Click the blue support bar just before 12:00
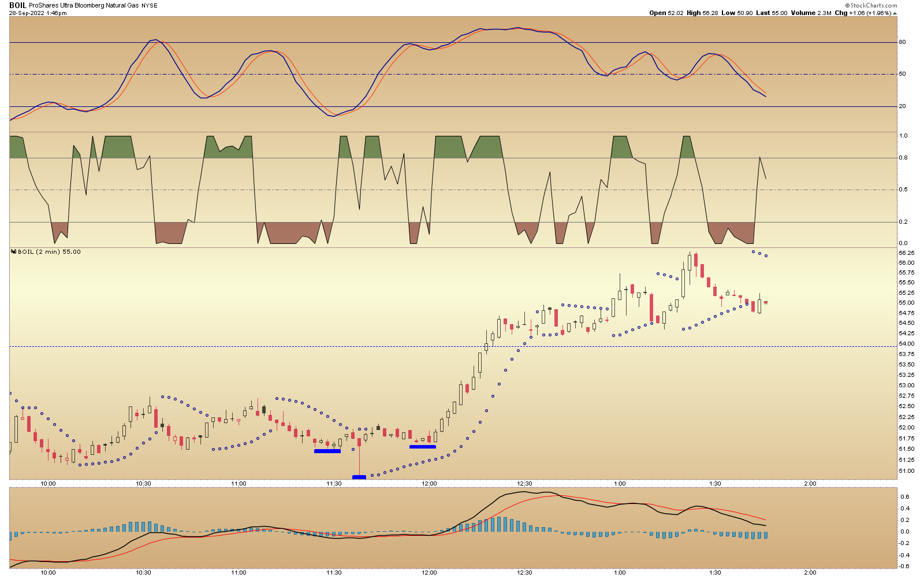Image resolution: width=924 pixels, height=578 pixels. pyautogui.click(x=423, y=447)
